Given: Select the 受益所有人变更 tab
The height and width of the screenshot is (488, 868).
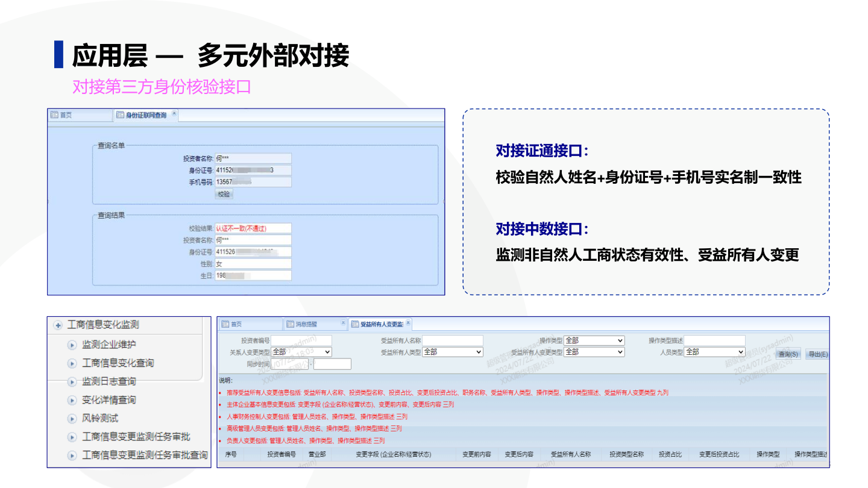Looking at the screenshot, I should tap(380, 324).
